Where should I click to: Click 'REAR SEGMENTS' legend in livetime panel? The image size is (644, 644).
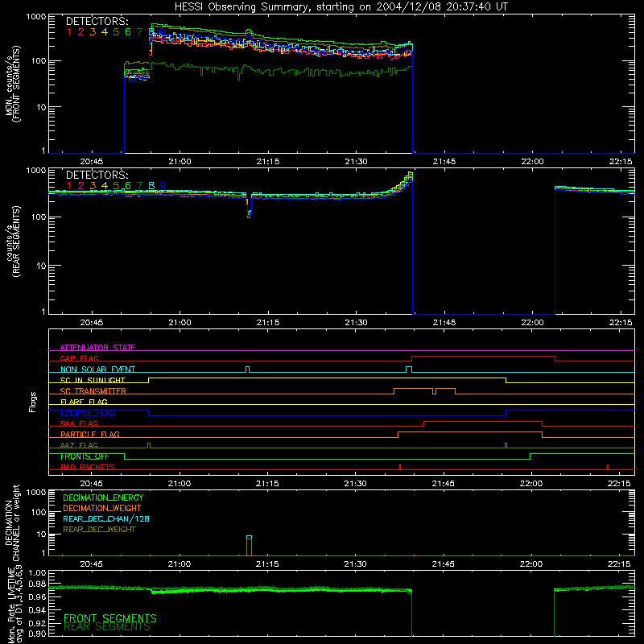(107, 627)
